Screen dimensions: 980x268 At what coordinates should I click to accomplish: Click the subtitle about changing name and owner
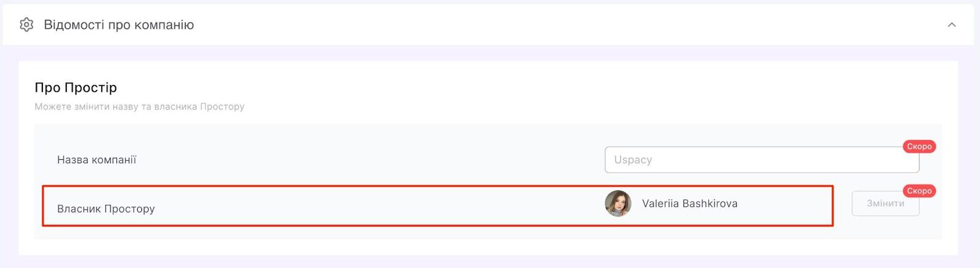tap(139, 106)
